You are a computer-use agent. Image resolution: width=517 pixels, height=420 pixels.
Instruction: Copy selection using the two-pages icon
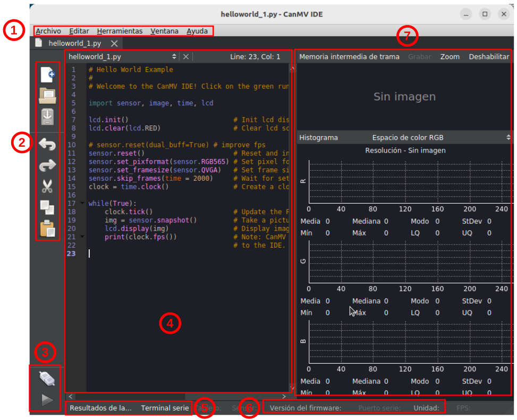47,207
